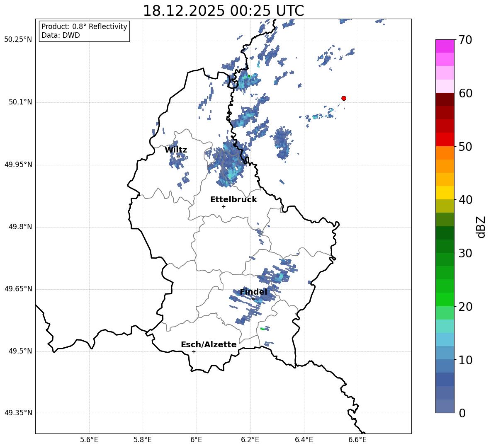
Task: Click the 0 label on colorbar
Action: pyautogui.click(x=462, y=413)
